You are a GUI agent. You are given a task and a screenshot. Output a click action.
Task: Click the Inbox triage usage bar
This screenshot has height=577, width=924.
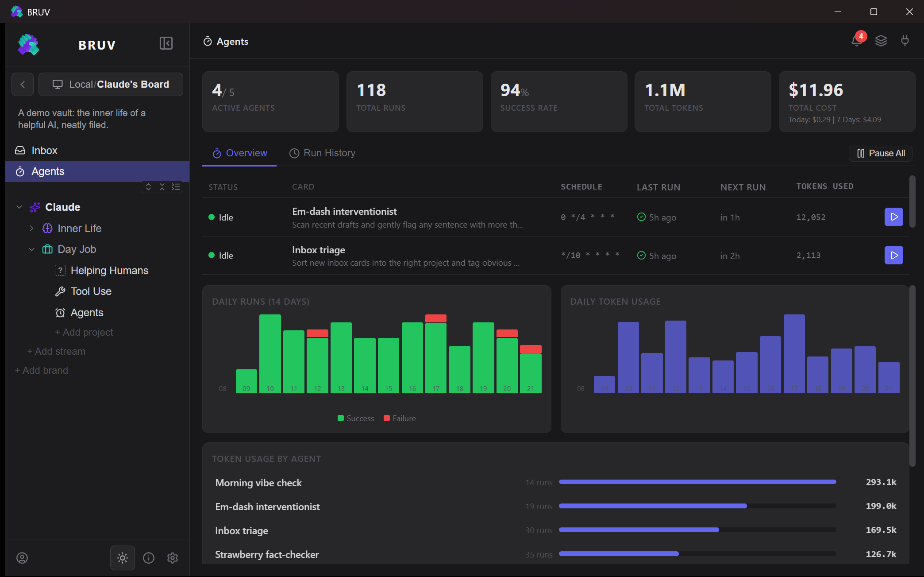(x=697, y=530)
